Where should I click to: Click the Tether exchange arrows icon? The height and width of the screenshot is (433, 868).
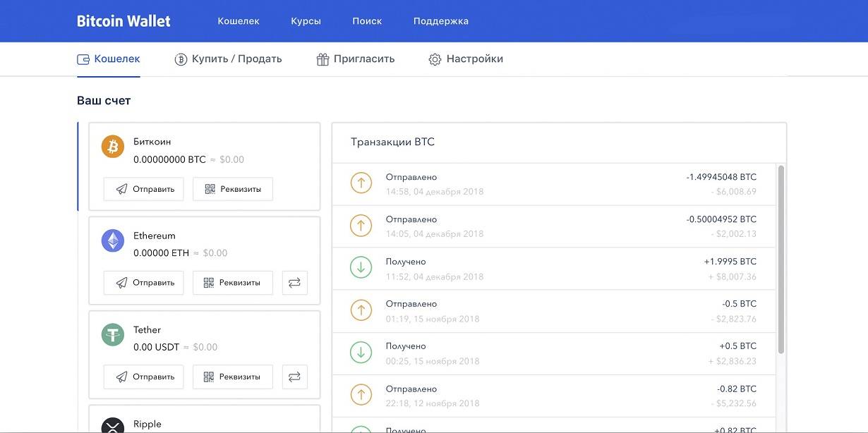295,377
